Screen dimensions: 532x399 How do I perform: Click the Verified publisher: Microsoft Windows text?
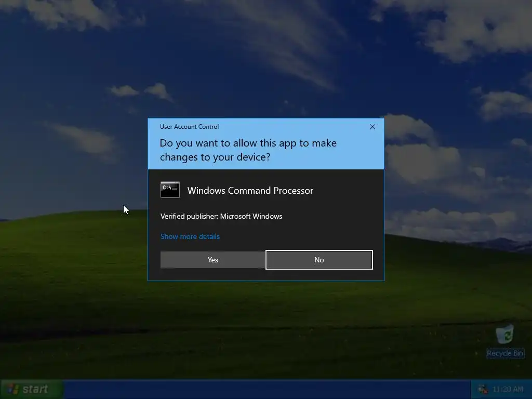coord(221,217)
